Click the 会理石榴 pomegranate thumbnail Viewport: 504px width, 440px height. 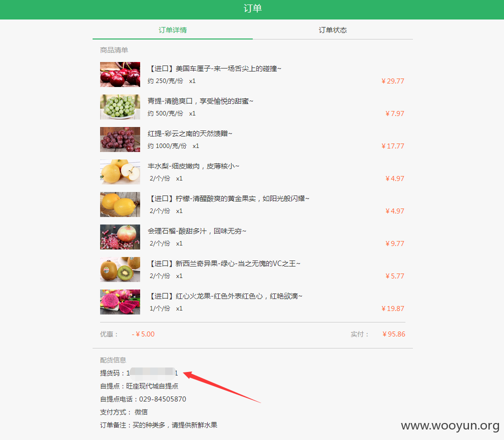coord(120,237)
